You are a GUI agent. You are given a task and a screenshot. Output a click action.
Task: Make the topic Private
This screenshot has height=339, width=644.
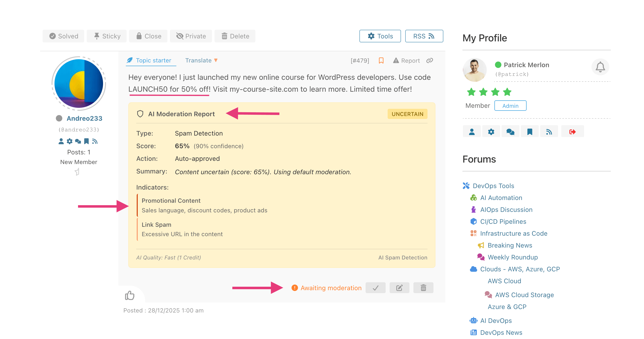pyautogui.click(x=191, y=36)
